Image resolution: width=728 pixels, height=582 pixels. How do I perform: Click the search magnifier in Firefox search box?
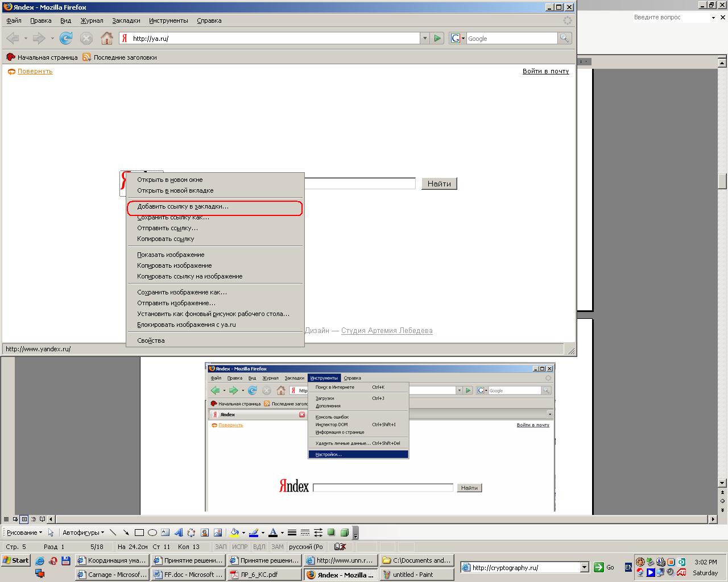pos(564,38)
